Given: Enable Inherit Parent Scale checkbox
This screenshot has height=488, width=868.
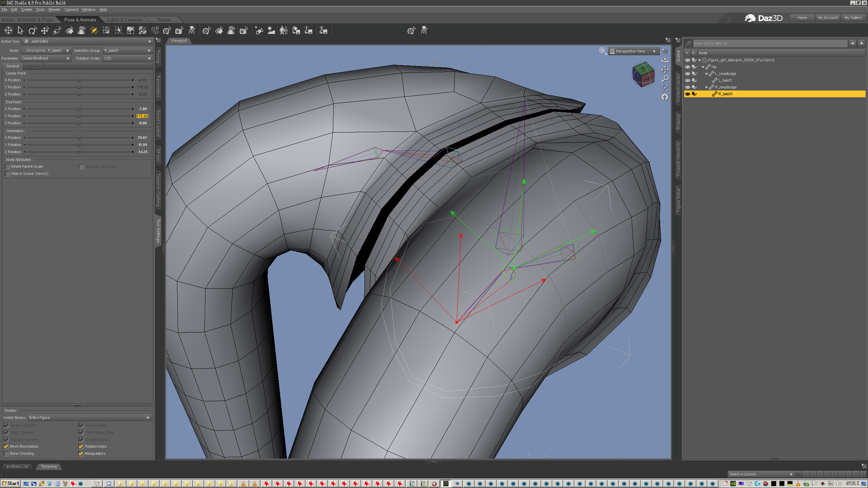Looking at the screenshot, I should 7,167.
